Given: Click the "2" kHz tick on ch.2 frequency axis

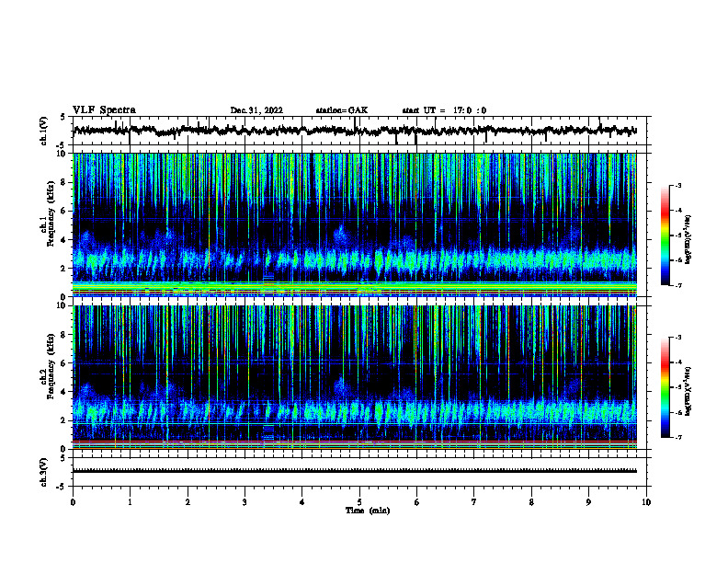Looking at the screenshot, I should click(64, 420).
